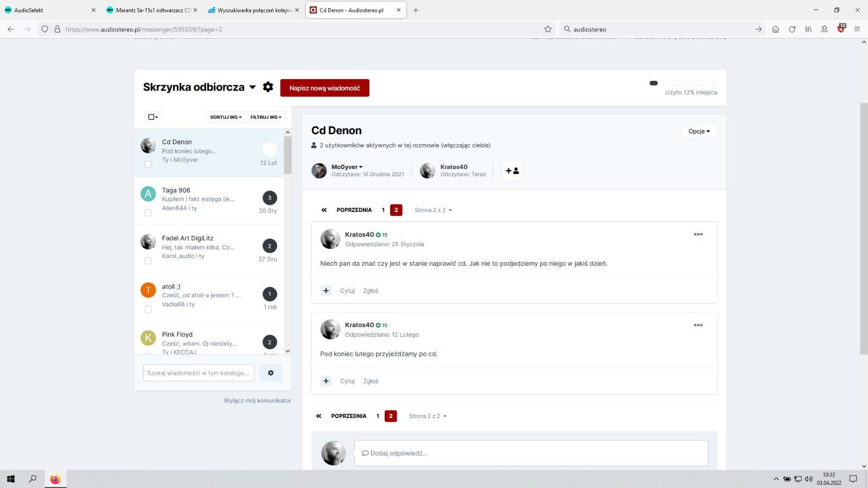Open new browser tab with plus

tap(416, 10)
